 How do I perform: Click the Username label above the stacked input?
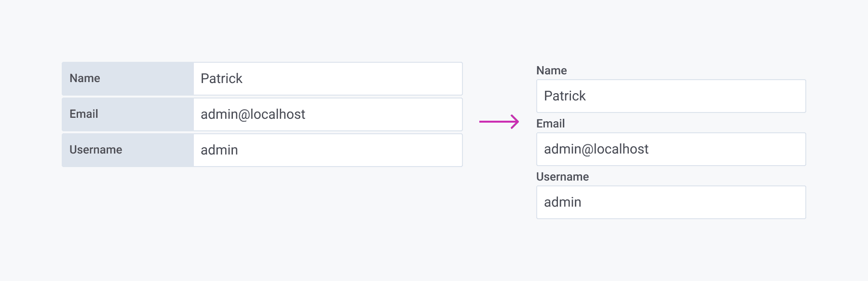[562, 177]
